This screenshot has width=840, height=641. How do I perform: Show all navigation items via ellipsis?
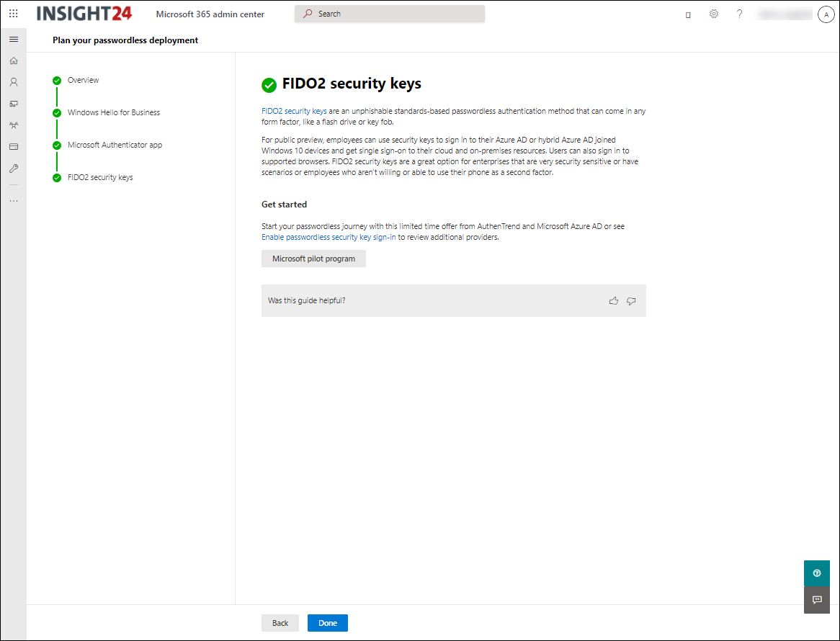click(13, 200)
